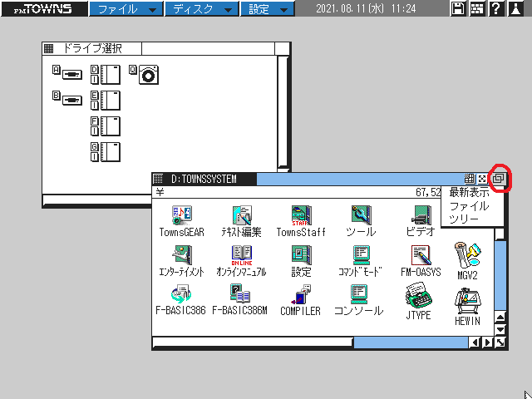The image size is (532, 399).
Task: Select CD-ROM drive Q in ドライブ選択
Action: point(144,75)
